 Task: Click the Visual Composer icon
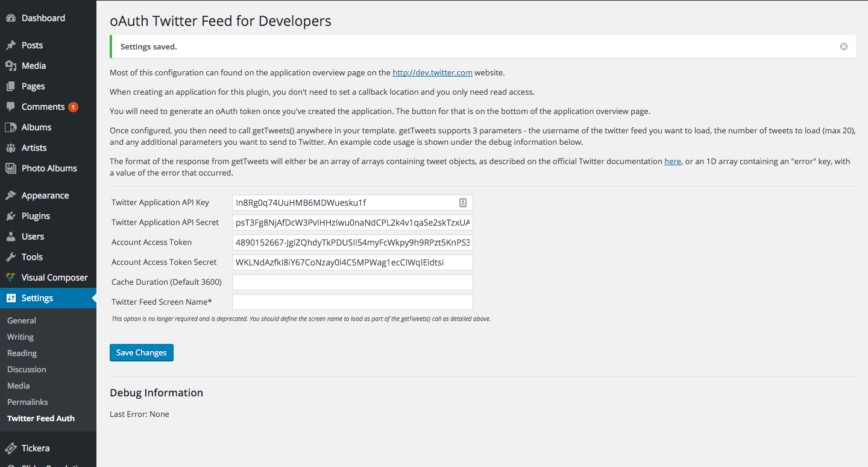pos(11,278)
